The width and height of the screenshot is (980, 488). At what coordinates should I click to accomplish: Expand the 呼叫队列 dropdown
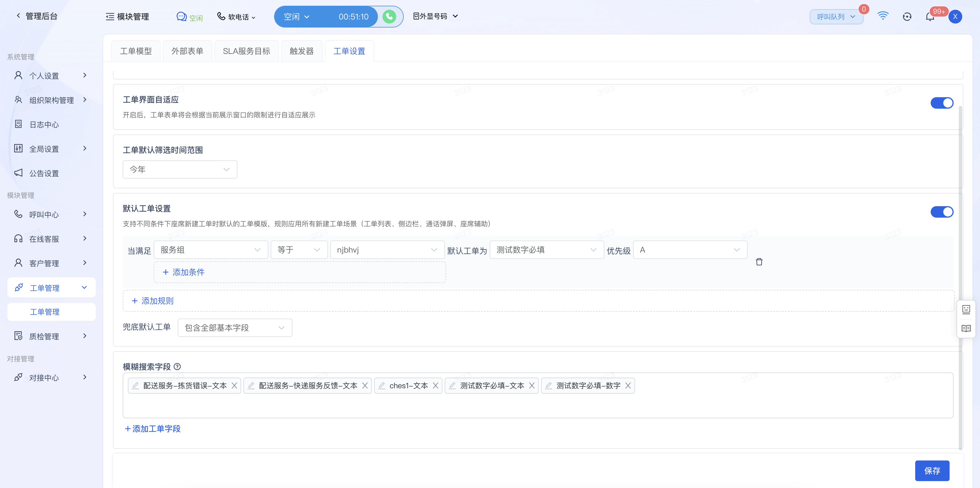836,17
